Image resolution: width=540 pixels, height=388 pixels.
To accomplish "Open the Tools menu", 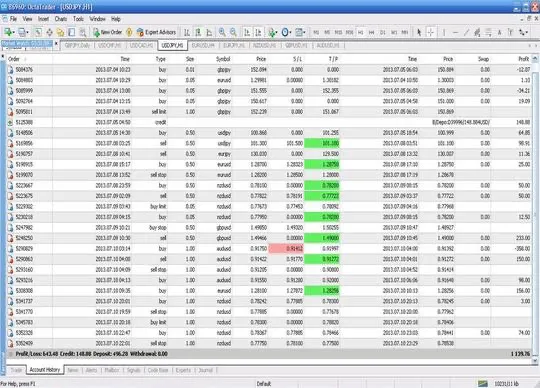I will (x=78, y=19).
